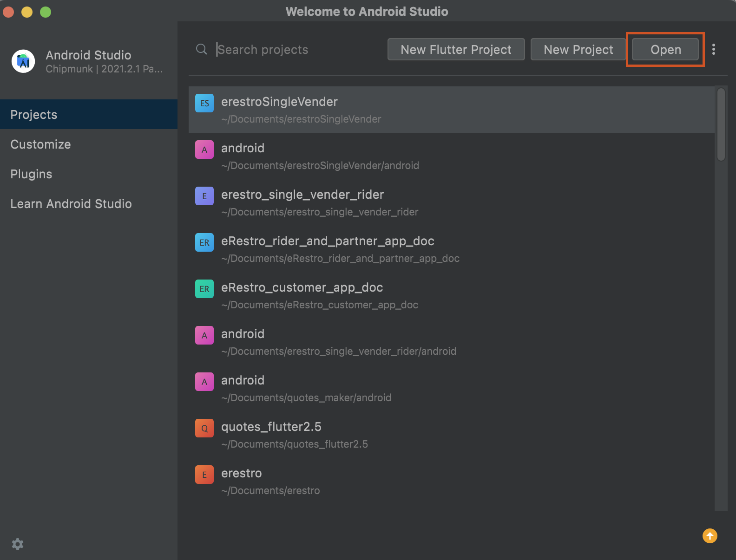736x560 pixels.
Task: Open the quotes_flutter2.5 project
Action: (452, 435)
